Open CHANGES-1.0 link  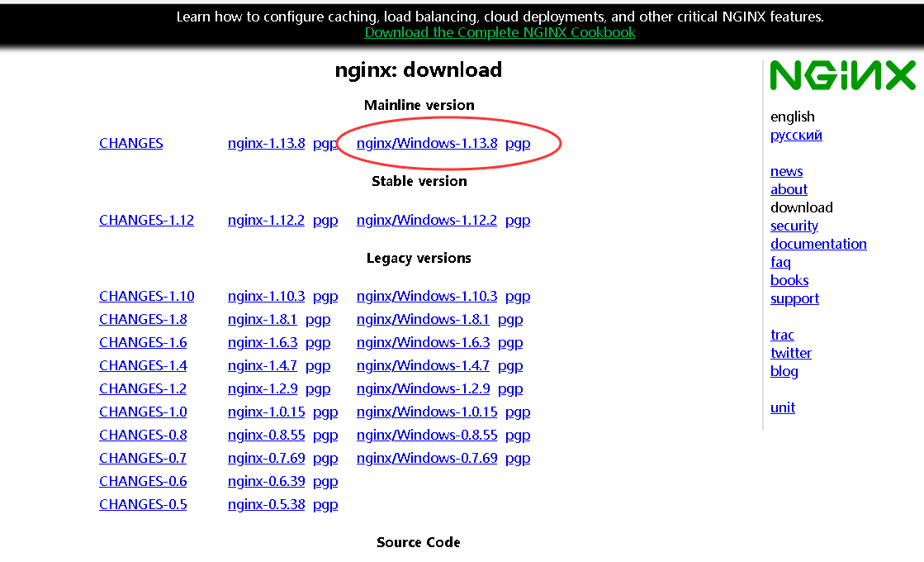(x=143, y=412)
